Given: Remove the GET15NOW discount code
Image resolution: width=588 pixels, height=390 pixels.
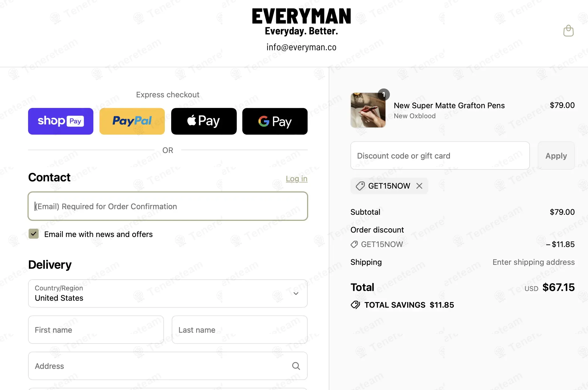Looking at the screenshot, I should click(419, 186).
